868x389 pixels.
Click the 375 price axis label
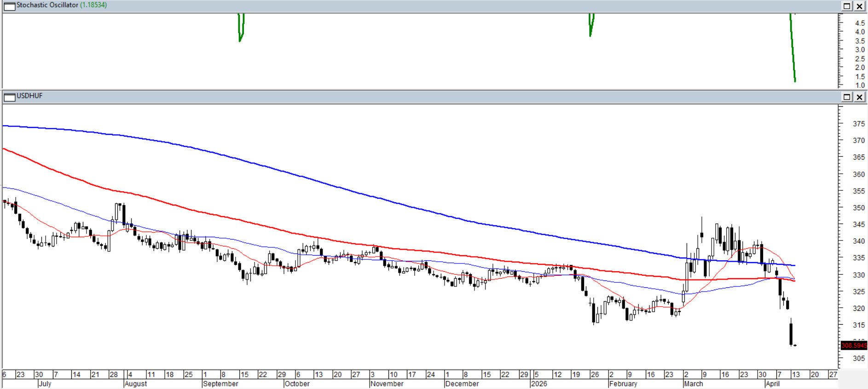tap(858, 124)
